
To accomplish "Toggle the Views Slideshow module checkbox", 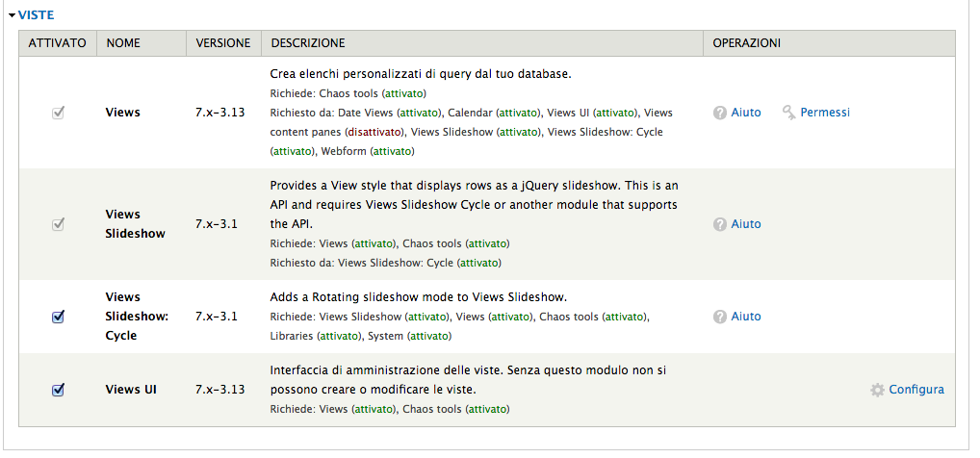I will [58, 224].
